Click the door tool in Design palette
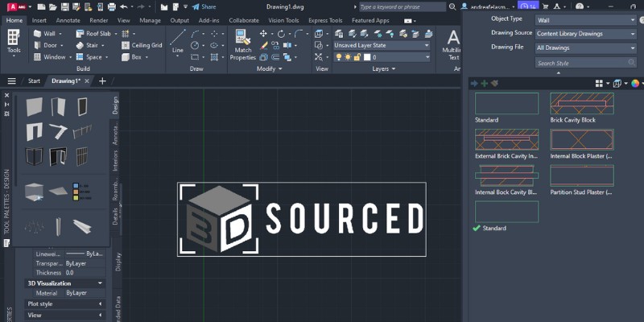Screen dimensions: 644x322 click(x=58, y=107)
